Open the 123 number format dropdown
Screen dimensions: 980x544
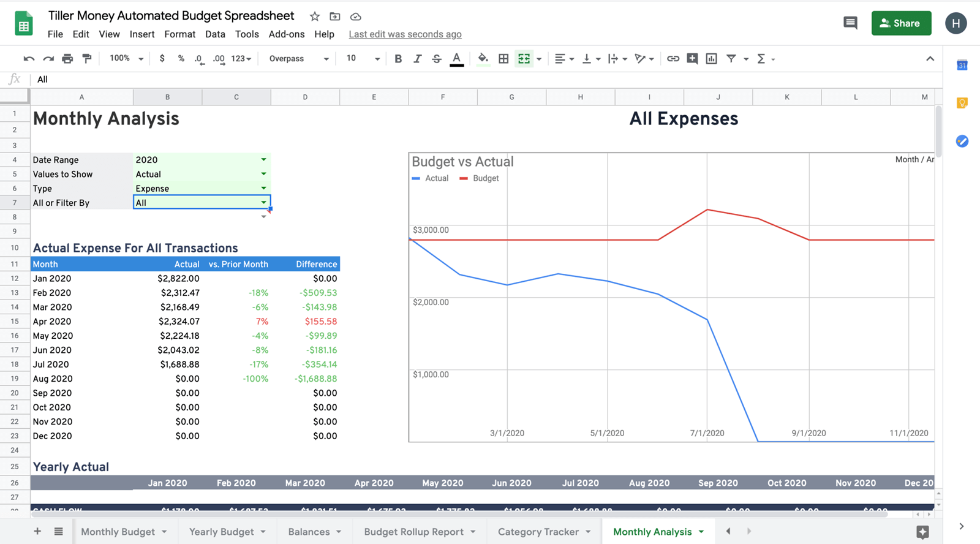tap(241, 59)
